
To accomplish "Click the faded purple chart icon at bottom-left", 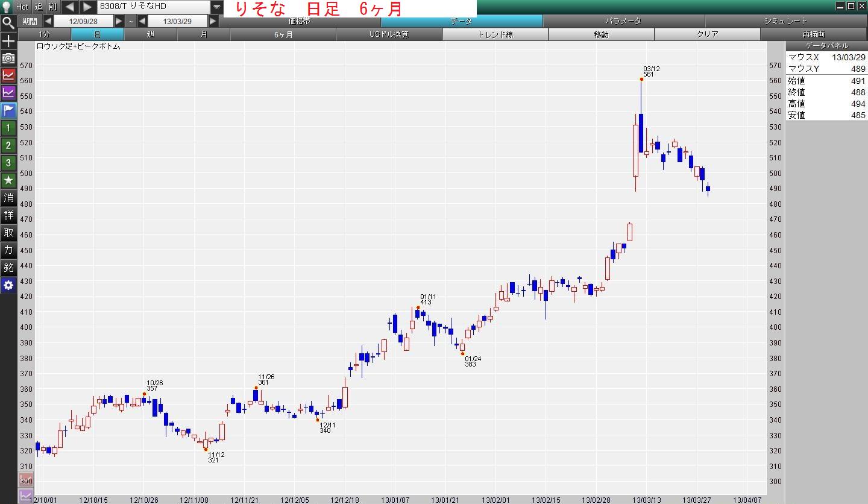I will [x=26, y=496].
